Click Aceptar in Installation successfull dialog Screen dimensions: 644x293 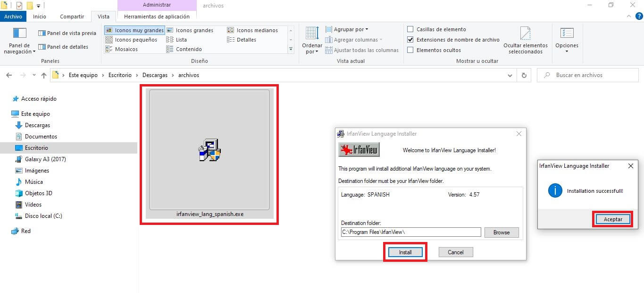tap(613, 219)
